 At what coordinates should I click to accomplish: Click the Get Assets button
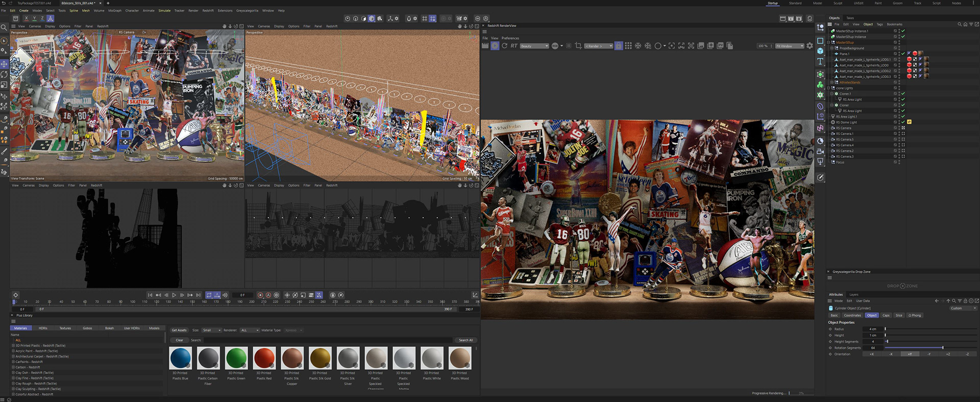179,330
